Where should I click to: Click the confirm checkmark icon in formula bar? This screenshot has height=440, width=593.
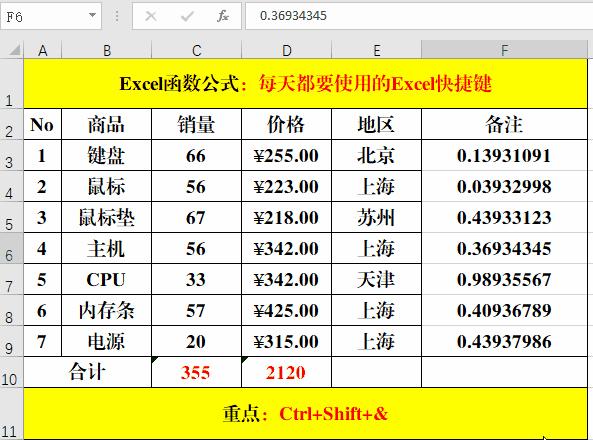point(187,16)
